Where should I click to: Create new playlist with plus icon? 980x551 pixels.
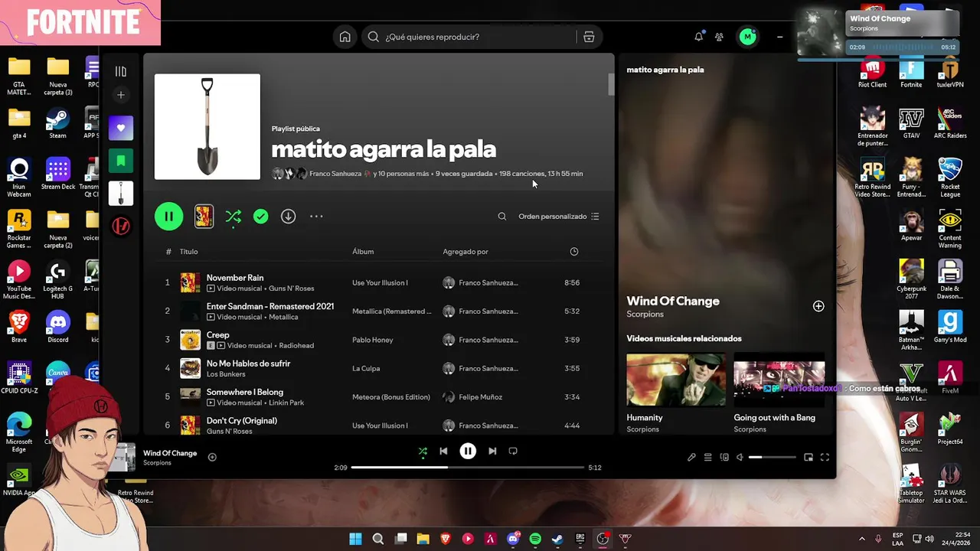point(121,95)
